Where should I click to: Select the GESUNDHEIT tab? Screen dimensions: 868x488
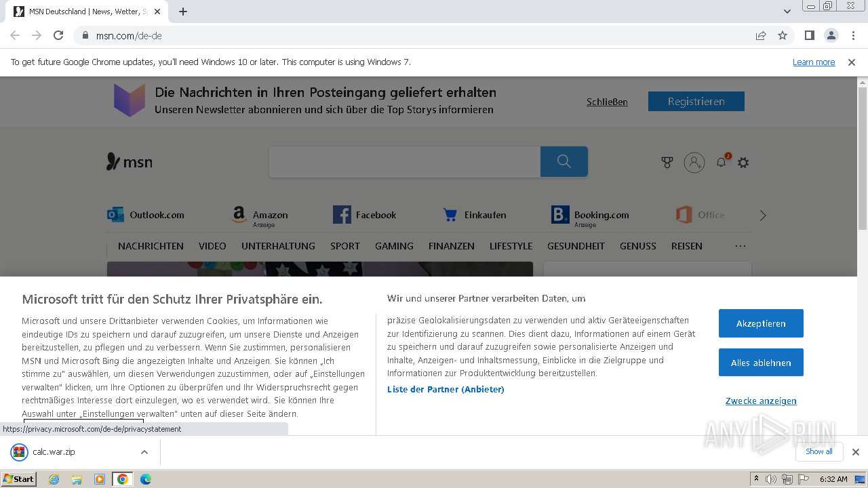pyautogui.click(x=576, y=246)
